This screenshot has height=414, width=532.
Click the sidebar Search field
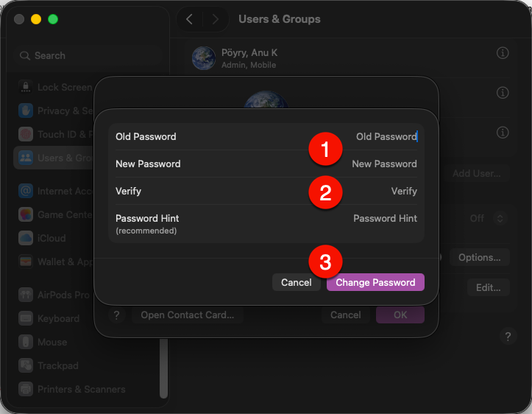pyautogui.click(x=88, y=56)
